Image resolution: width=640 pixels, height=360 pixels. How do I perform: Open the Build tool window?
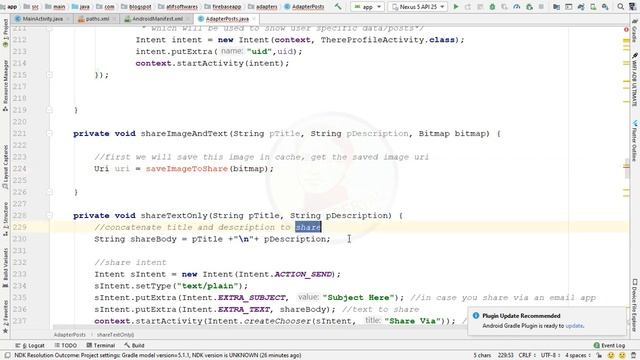(x=134, y=345)
